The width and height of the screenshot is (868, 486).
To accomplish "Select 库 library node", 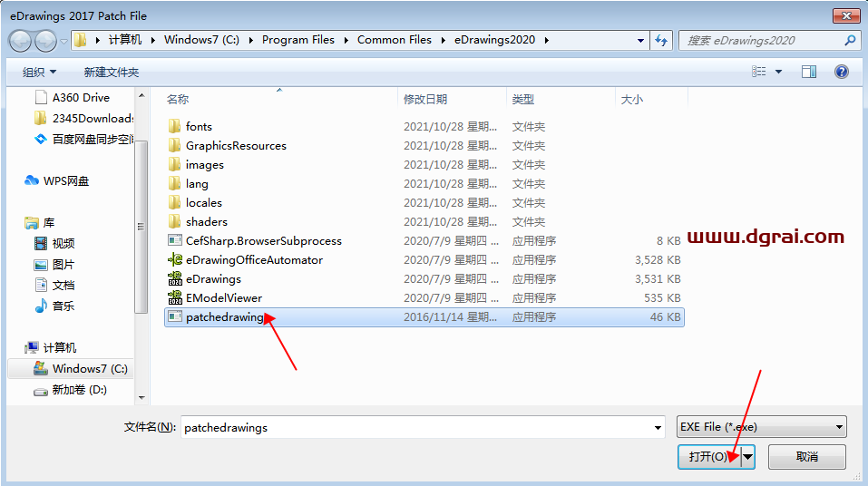I will point(40,222).
